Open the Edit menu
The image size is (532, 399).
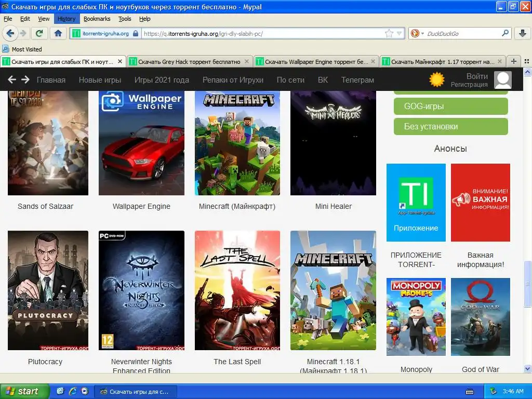(25, 19)
